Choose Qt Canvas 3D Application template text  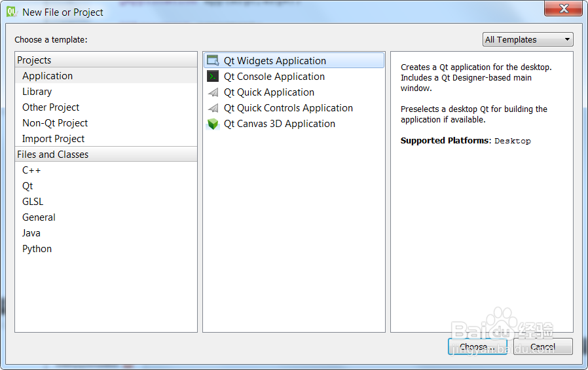pyautogui.click(x=280, y=124)
